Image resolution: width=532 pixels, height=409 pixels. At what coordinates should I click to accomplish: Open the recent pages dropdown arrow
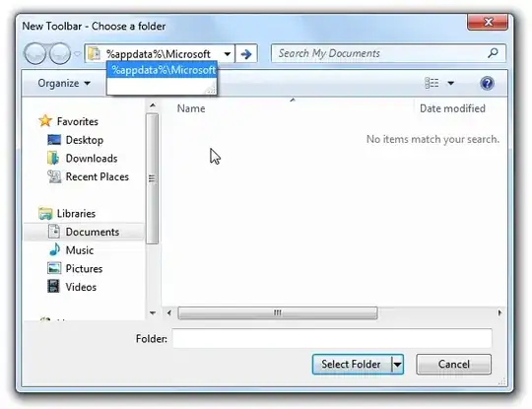coord(78,54)
